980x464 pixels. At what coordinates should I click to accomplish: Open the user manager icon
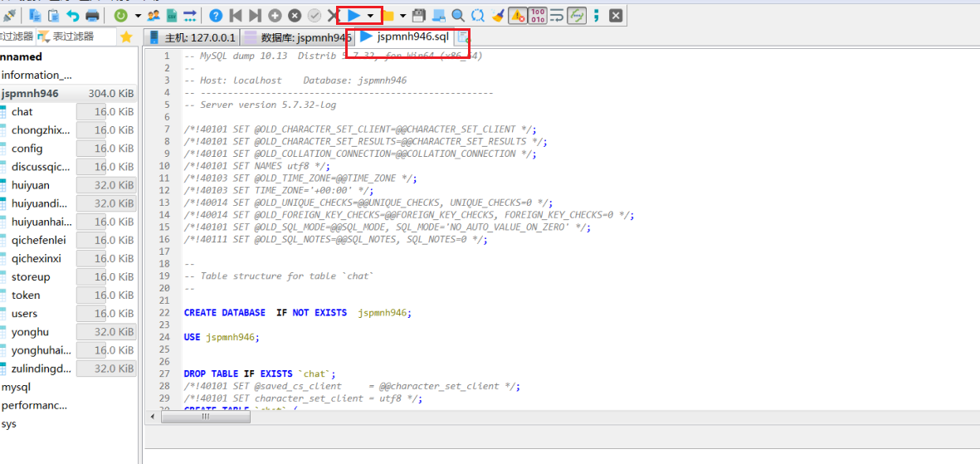pos(154,15)
